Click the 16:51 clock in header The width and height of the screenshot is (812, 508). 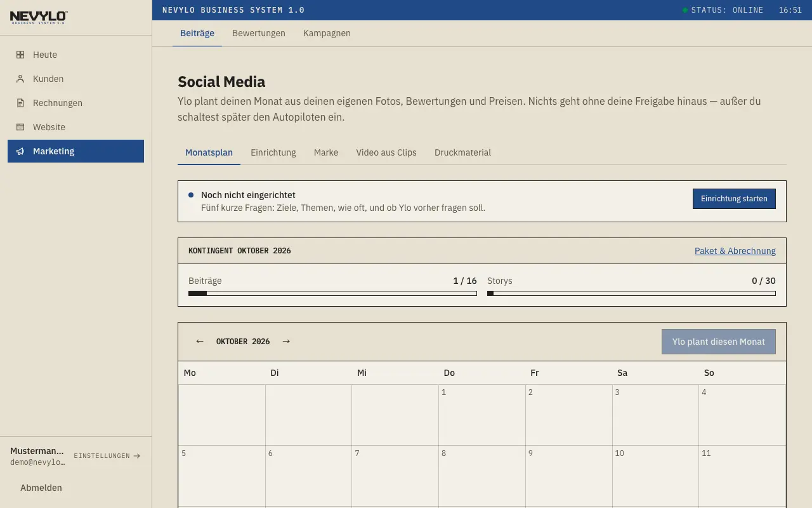(790, 10)
